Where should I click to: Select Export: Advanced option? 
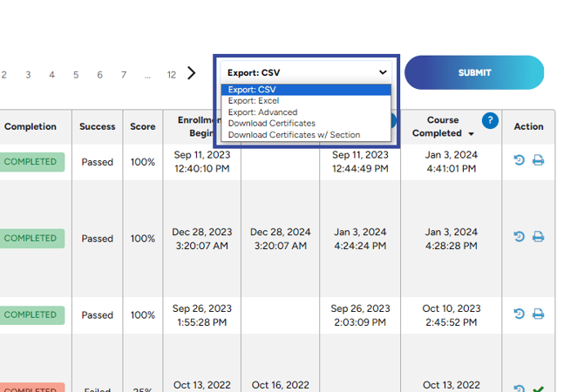click(x=262, y=112)
